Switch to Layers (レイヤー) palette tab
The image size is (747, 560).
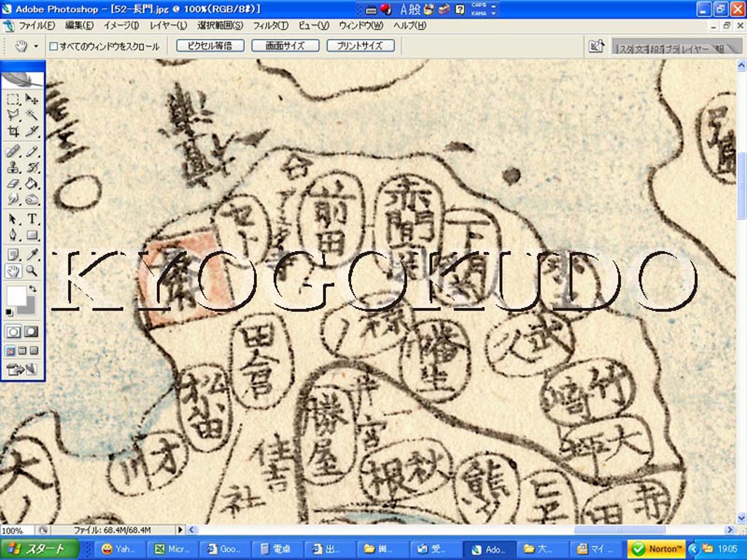coord(694,49)
